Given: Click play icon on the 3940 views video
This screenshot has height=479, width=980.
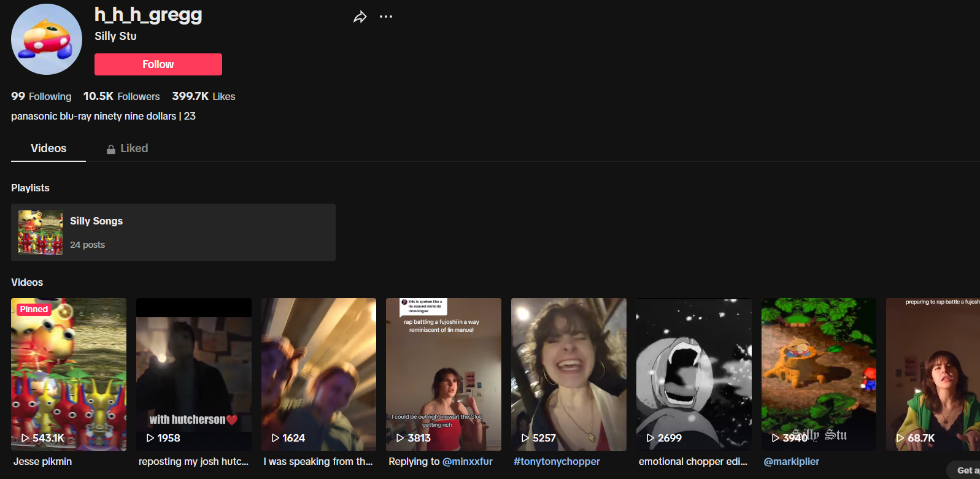Looking at the screenshot, I should pyautogui.click(x=776, y=438).
